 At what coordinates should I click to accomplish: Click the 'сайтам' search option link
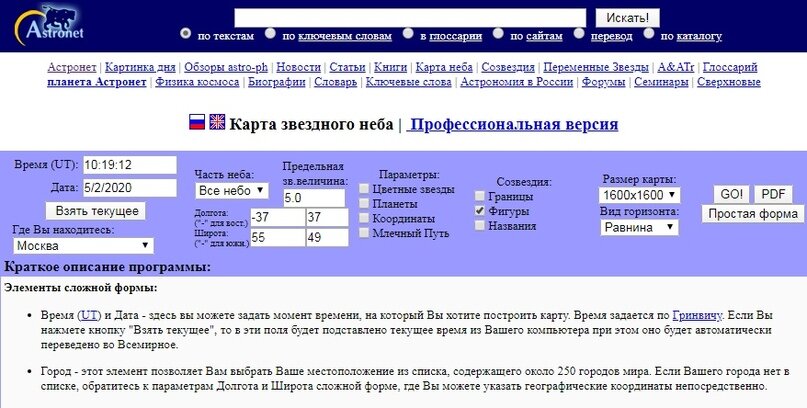(544, 37)
